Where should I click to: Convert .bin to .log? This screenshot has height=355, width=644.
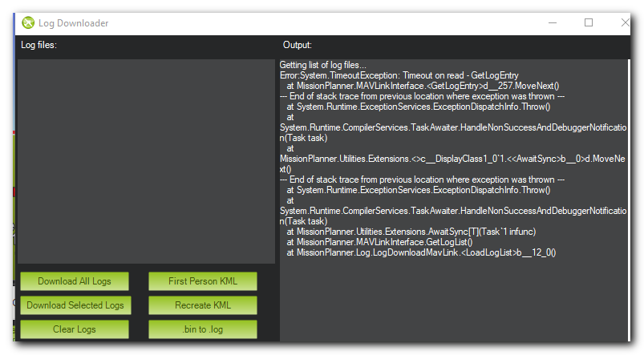[203, 329]
